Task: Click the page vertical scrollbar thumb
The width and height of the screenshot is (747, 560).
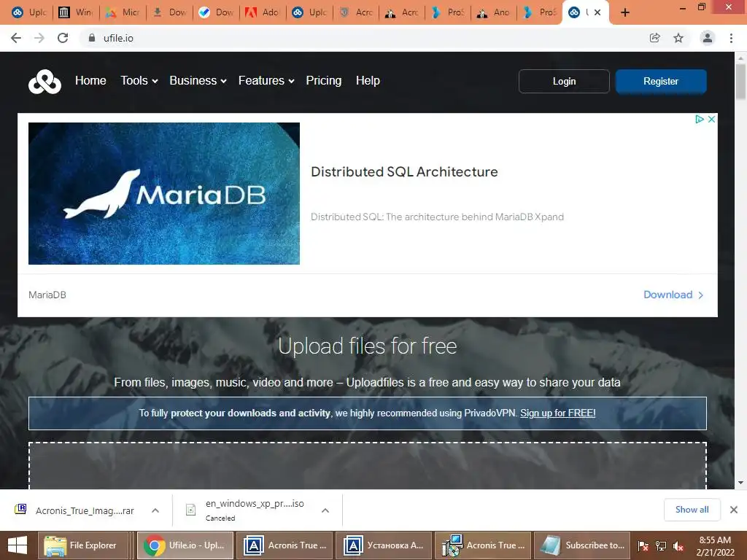Action: point(740,82)
